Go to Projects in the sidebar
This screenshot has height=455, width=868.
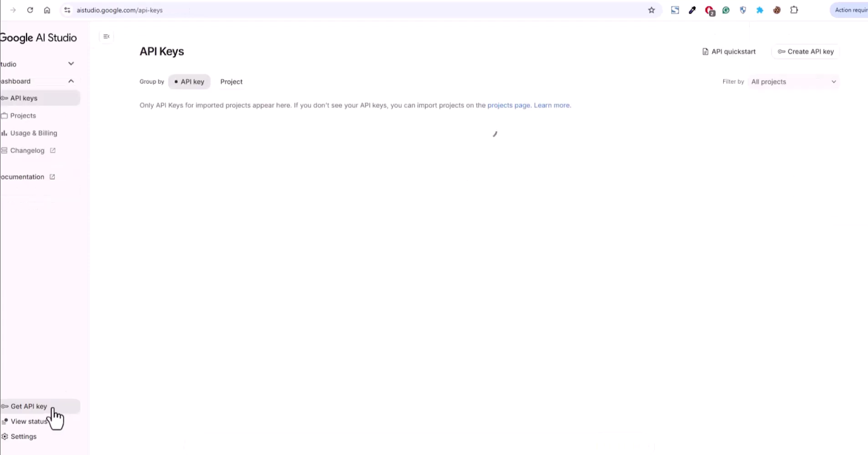click(23, 116)
